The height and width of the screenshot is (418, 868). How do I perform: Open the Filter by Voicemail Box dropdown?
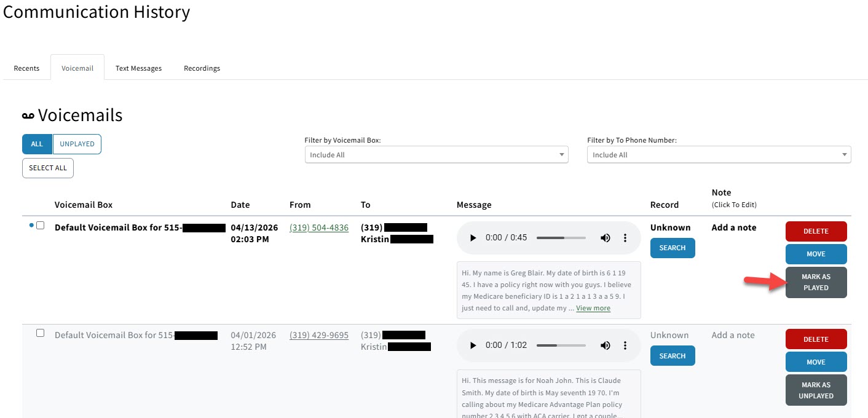tap(436, 155)
